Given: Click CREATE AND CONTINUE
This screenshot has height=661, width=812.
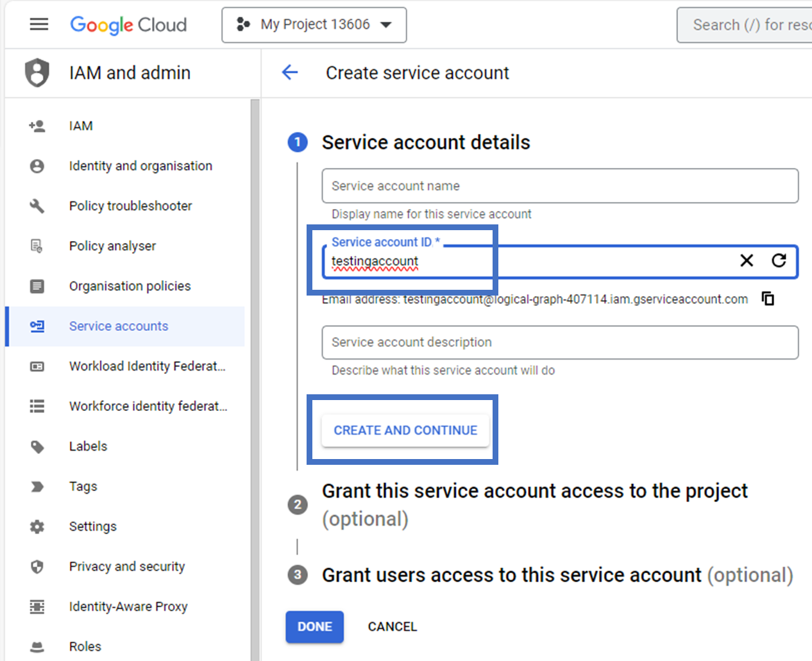Looking at the screenshot, I should tap(405, 430).
